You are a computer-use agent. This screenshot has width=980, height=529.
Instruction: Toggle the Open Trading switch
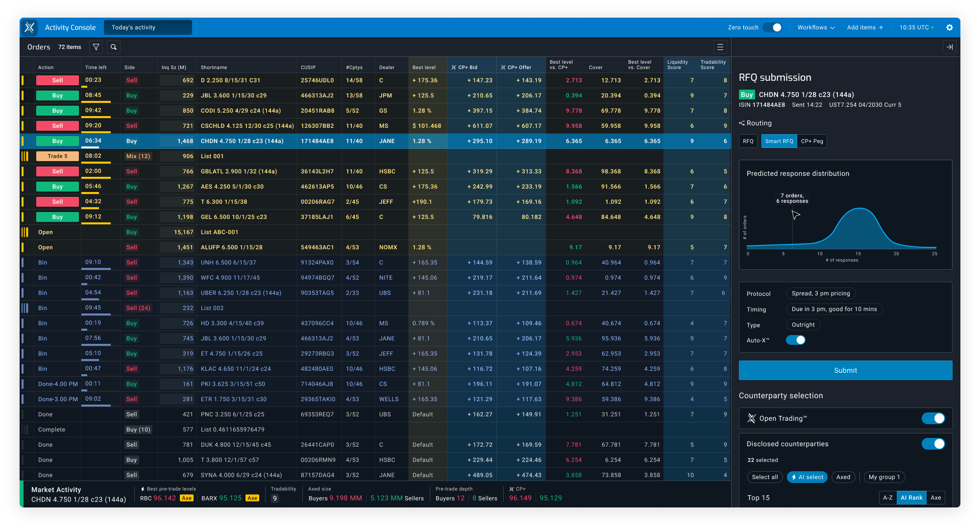pyautogui.click(x=933, y=418)
